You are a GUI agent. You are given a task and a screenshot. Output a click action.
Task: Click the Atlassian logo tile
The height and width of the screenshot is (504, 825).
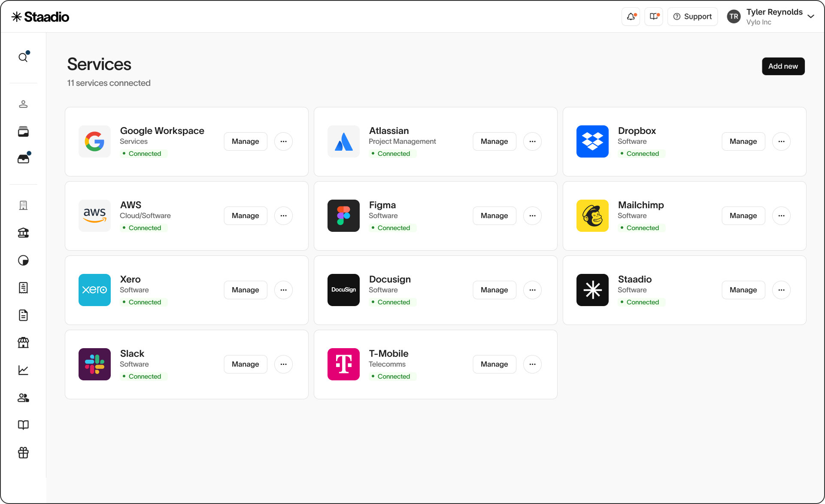pyautogui.click(x=343, y=142)
